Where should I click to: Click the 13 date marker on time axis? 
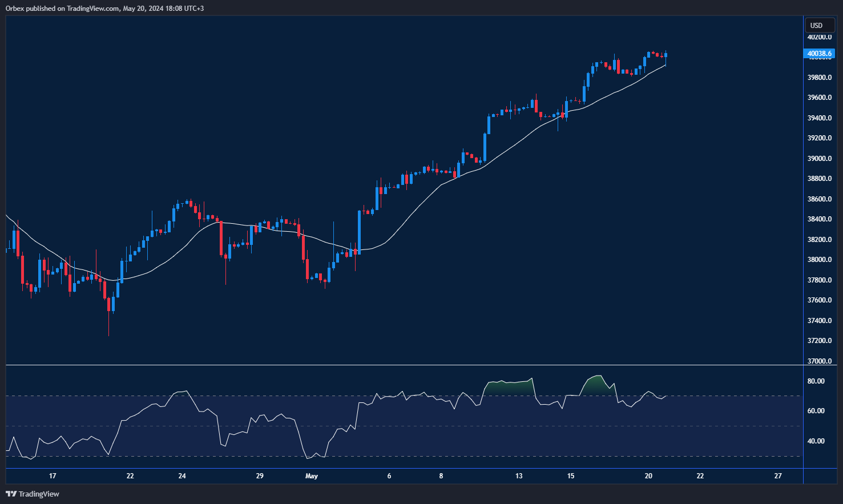pyautogui.click(x=519, y=476)
